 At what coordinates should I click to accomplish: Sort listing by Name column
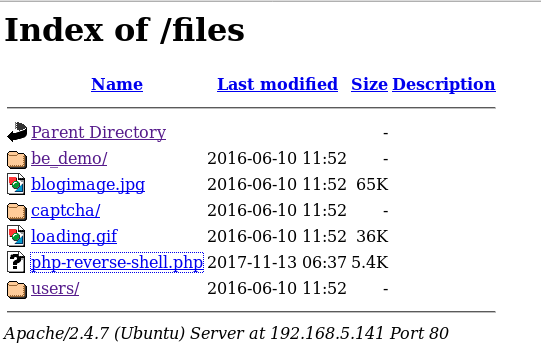(117, 84)
